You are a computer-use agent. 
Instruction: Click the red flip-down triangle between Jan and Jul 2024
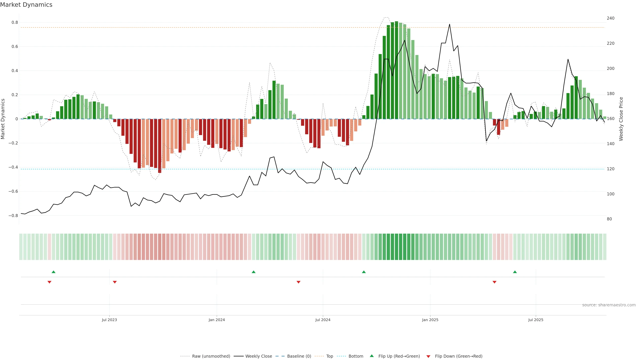(299, 282)
